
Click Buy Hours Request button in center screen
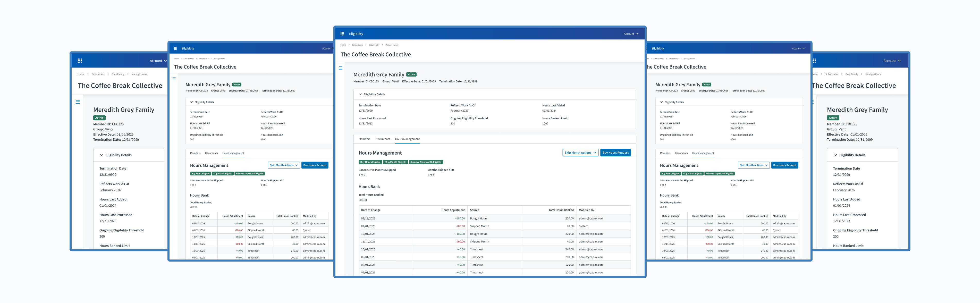(x=615, y=153)
